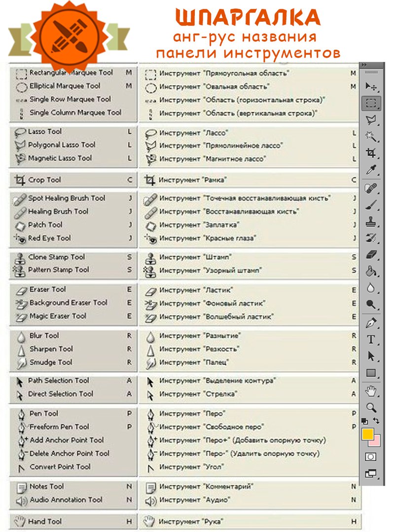
Task: Select the Clone Stamp icon in the vertical toolbar
Action: point(371,222)
